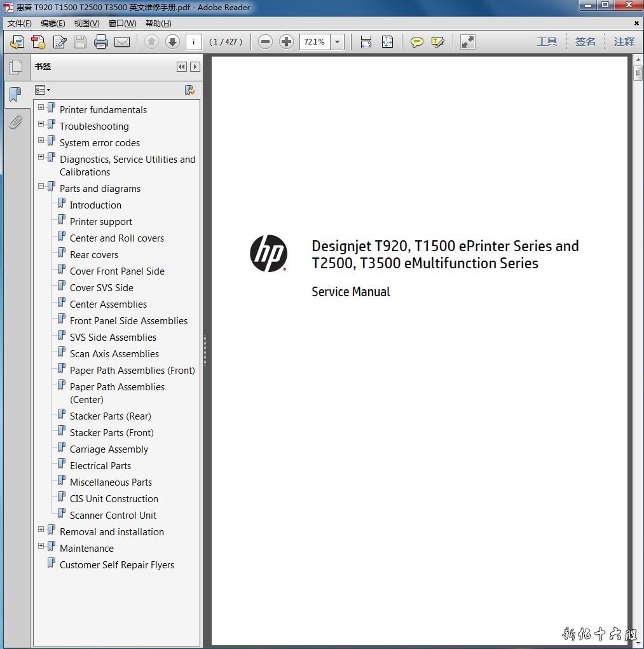
Task: Open the 视图(V) menu
Action: click(86, 24)
